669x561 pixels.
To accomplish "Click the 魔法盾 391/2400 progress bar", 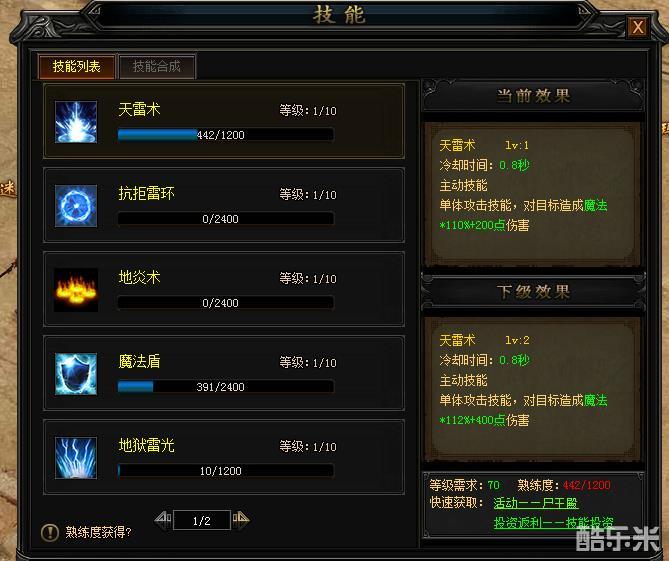I will (x=226, y=387).
